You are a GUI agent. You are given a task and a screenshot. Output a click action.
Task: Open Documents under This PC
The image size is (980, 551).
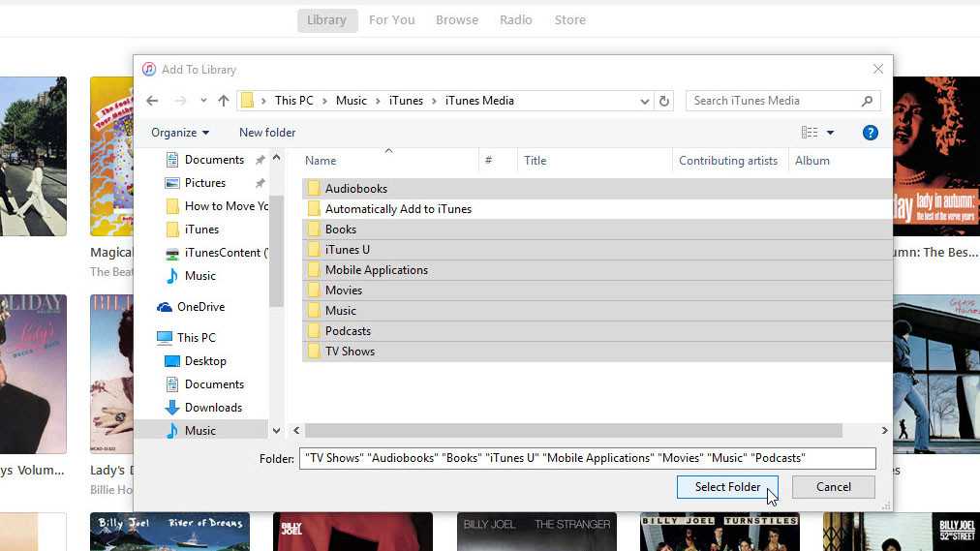pyautogui.click(x=205, y=384)
